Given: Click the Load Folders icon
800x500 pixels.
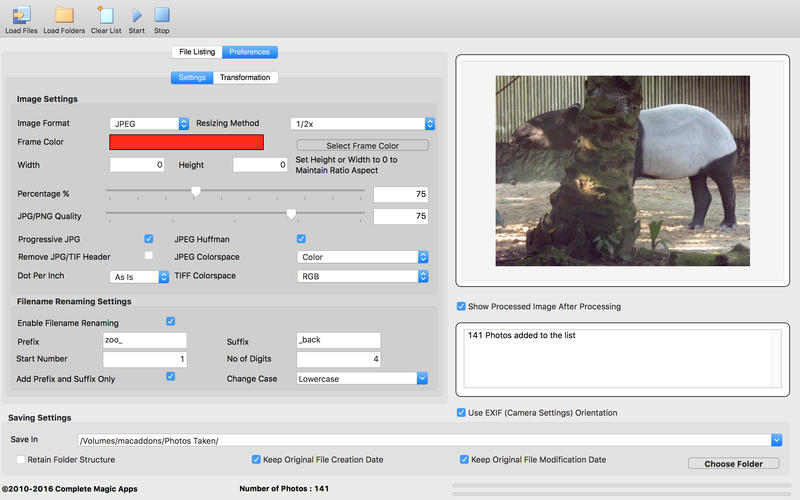Looking at the screenshot, I should tap(64, 15).
